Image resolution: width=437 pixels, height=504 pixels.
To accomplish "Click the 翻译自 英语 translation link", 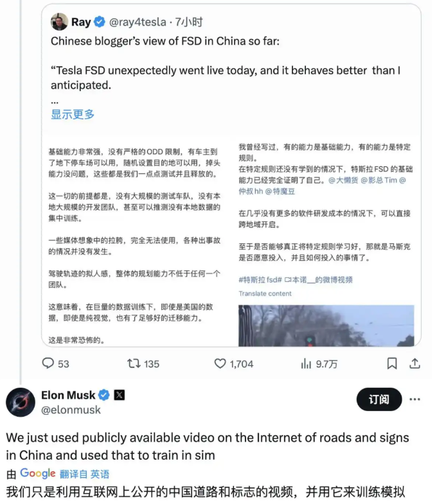I will 84,474.
